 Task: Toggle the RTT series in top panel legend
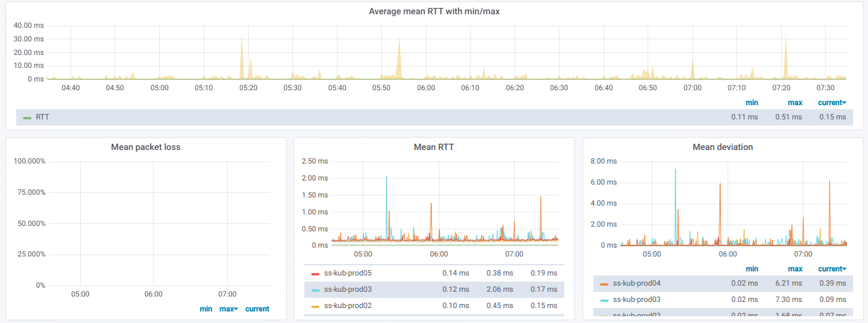pyautogui.click(x=42, y=117)
